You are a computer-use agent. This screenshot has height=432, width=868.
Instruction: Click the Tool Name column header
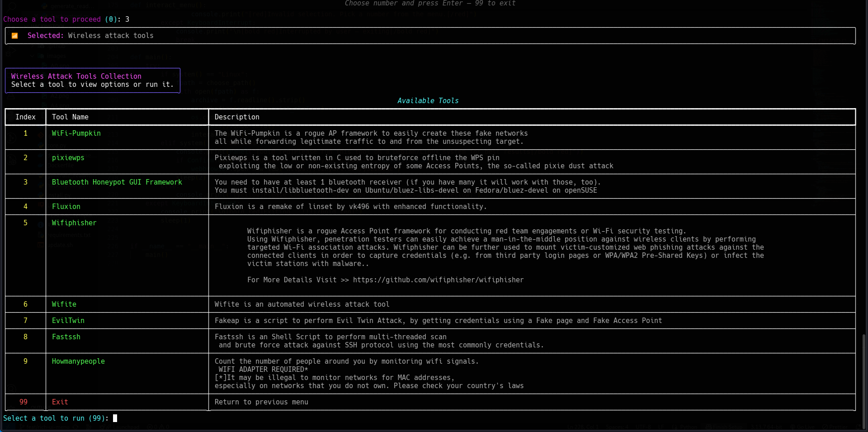click(x=70, y=117)
